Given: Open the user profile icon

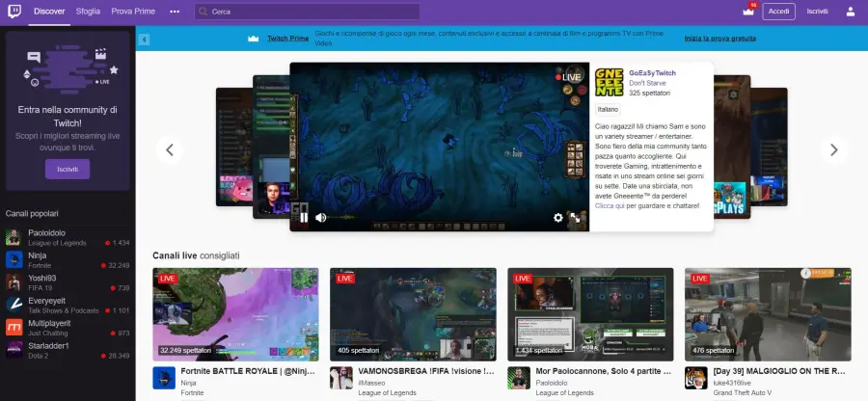Looking at the screenshot, I should coord(851,11).
